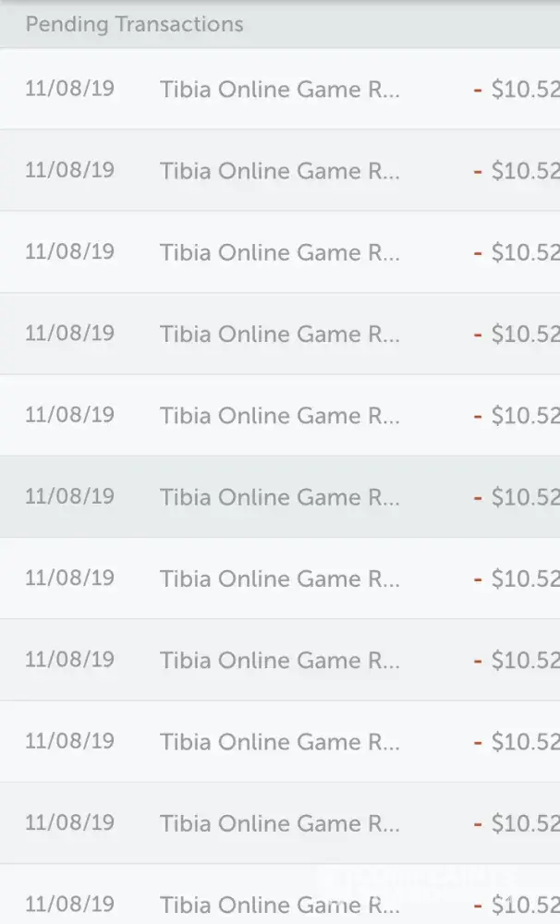Click the Pending Transactions section header
560x924 pixels.
click(x=135, y=25)
